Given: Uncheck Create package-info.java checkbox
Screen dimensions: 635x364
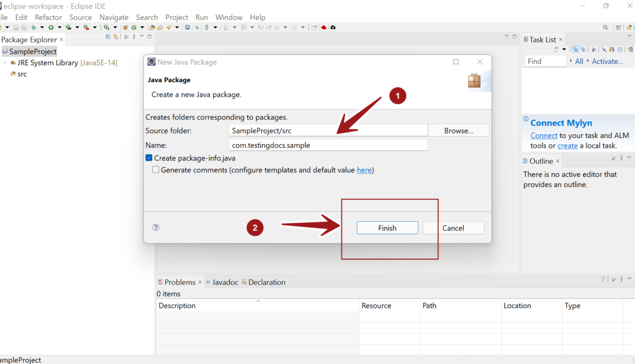Looking at the screenshot, I should pos(149,158).
